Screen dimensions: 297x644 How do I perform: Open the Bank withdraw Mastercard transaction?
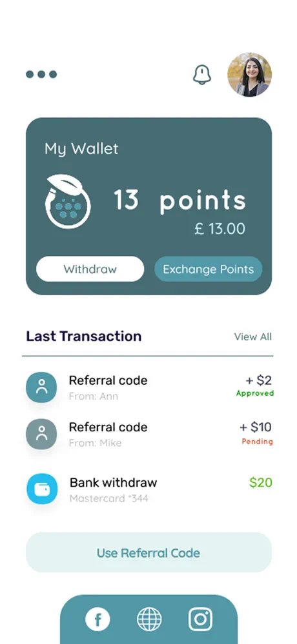coord(149,489)
